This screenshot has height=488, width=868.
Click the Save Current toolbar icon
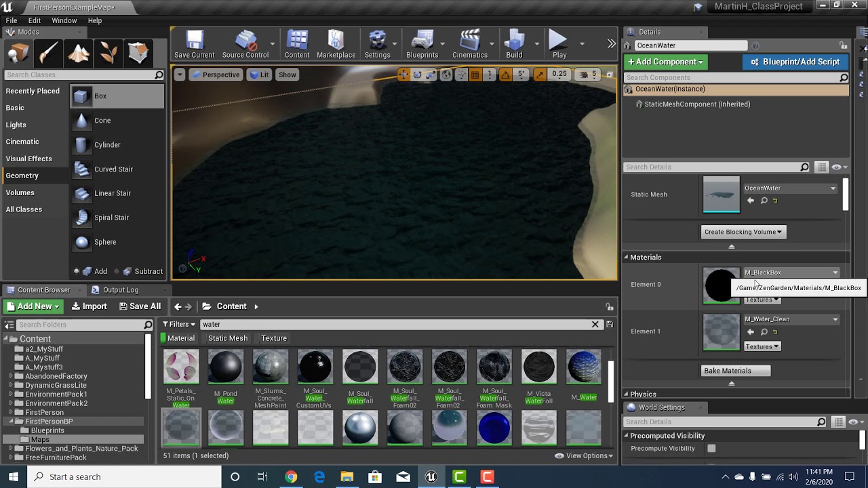coord(195,45)
